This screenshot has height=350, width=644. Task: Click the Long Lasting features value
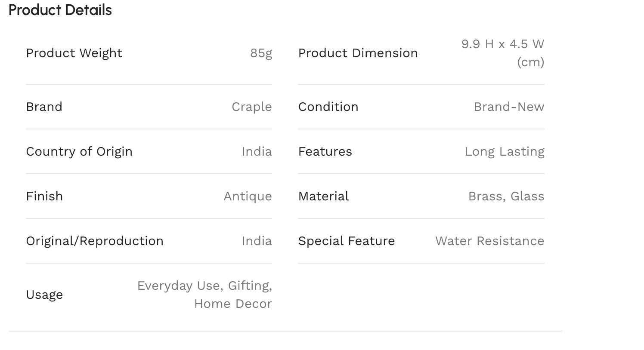505,151
